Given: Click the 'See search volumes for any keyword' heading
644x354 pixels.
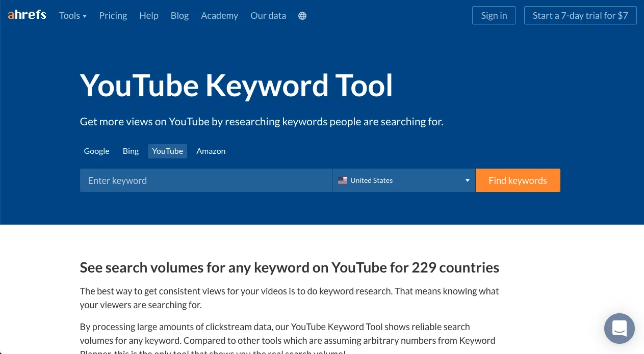Looking at the screenshot, I should click(290, 267).
